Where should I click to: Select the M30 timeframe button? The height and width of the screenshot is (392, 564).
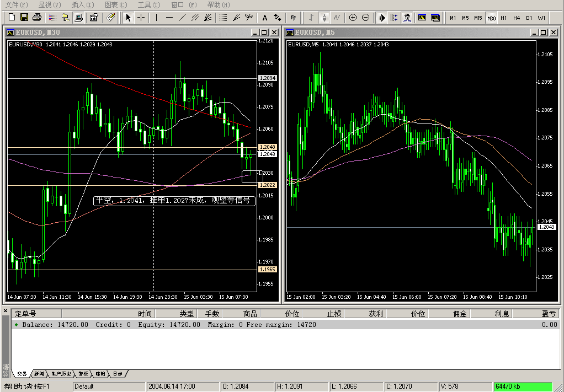491,18
